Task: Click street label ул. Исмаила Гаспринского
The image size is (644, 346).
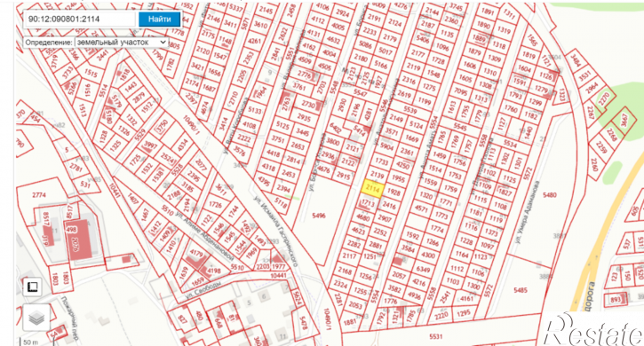Action: (x=275, y=231)
